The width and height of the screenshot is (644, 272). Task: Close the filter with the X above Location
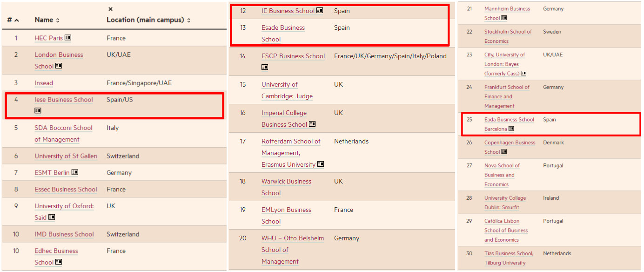coord(110,9)
